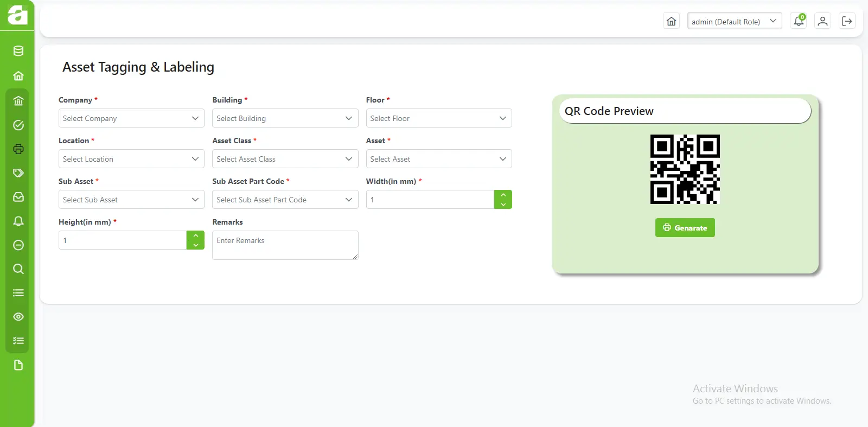Click the green Genarate button
The height and width of the screenshot is (427, 868).
coord(685,228)
